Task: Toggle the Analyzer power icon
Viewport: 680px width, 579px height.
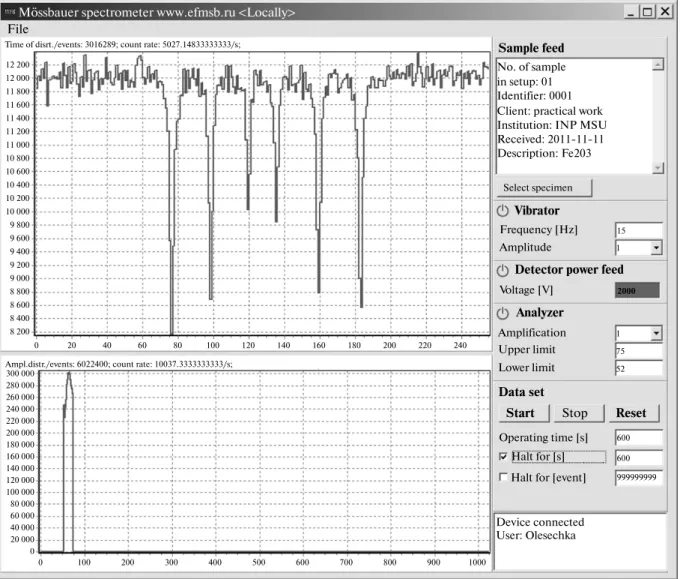Action: point(503,313)
